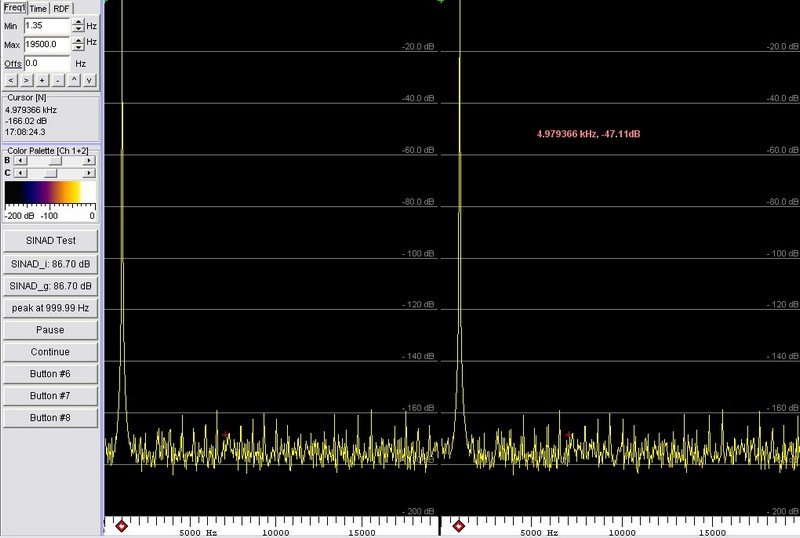Screen dimensions: 800x538
Task: Click the 'peak at 999.99 Hz' button
Action: (51, 308)
